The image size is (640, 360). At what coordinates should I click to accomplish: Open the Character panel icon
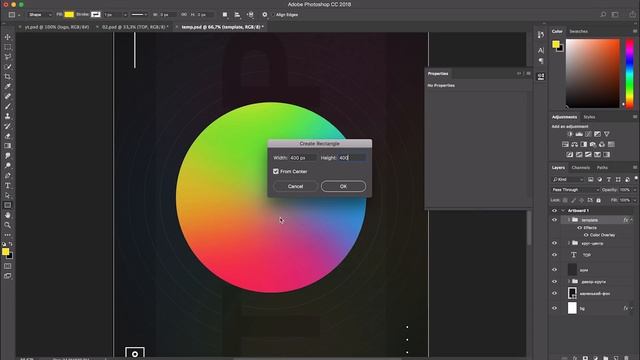pos(541,50)
